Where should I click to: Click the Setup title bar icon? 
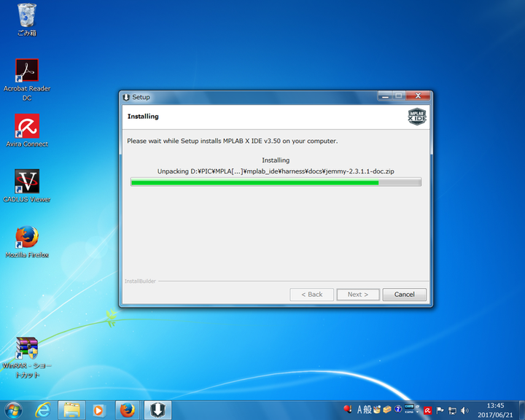(x=126, y=97)
